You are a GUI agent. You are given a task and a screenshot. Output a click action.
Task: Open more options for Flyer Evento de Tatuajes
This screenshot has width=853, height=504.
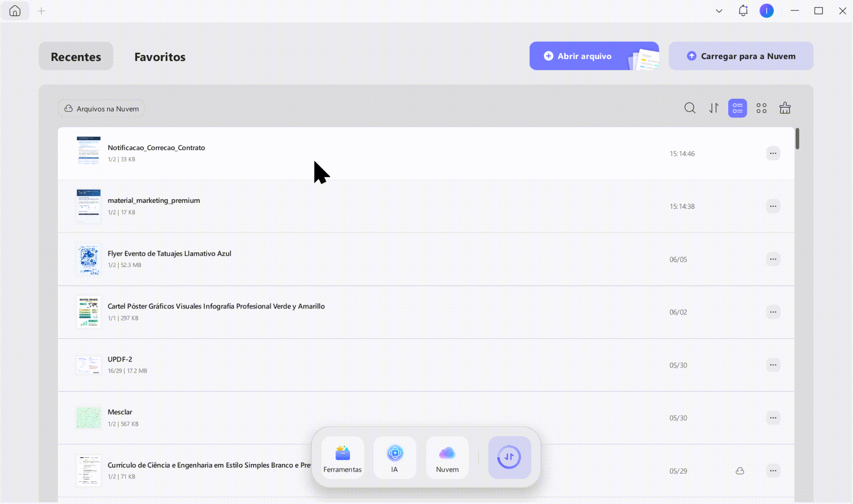pos(773,259)
